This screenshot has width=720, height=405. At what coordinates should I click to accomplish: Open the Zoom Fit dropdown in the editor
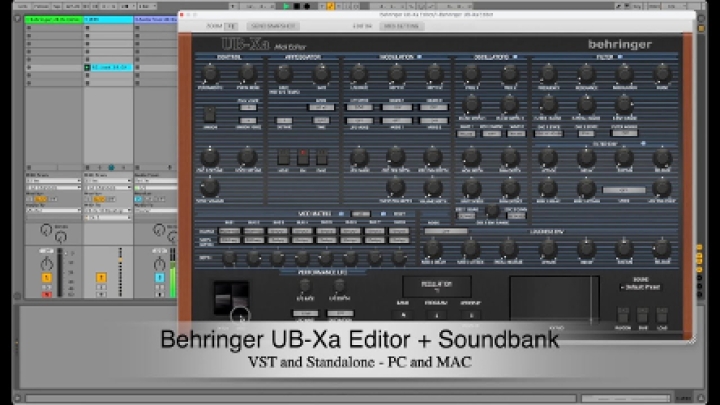pos(232,26)
